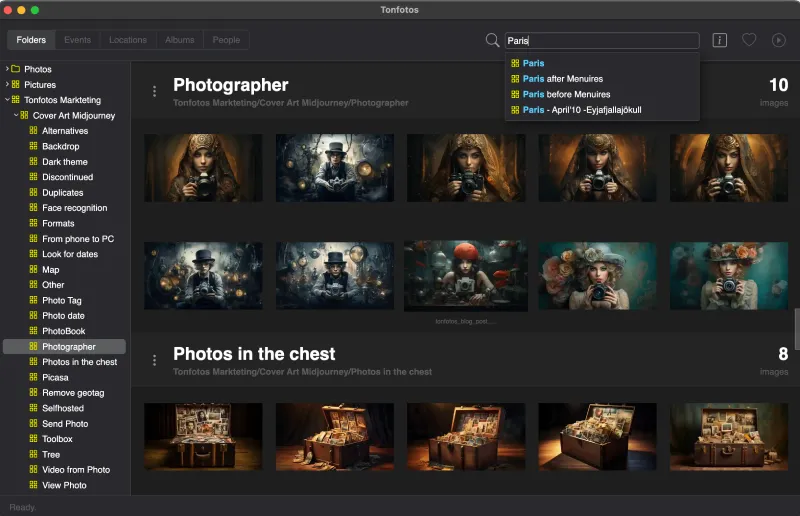Choose Paris before Menuires suggestion
Viewport: 800px width, 516px height.
click(602, 94)
